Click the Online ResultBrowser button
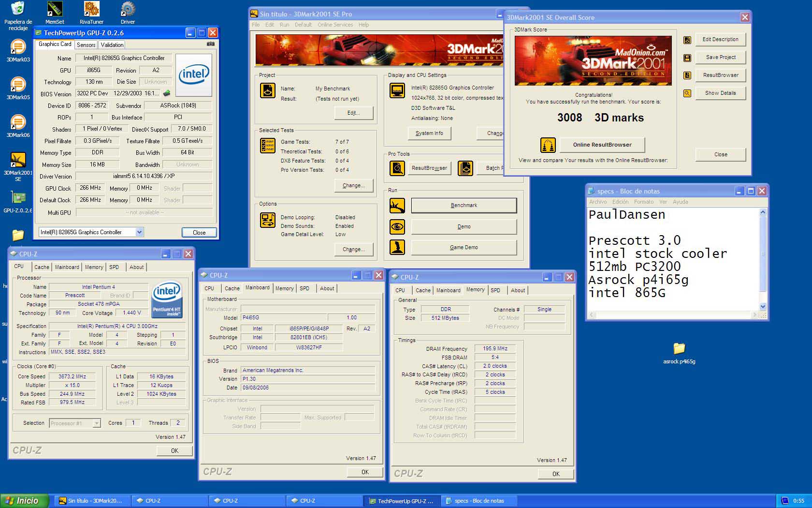Screen dimensions: 812x508 [602, 145]
